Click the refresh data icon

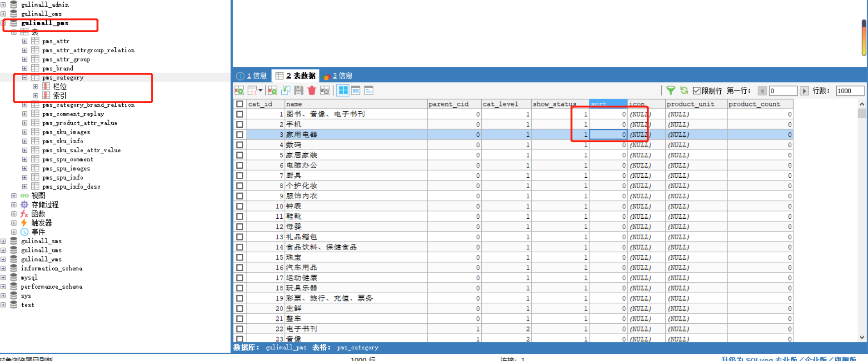(x=684, y=90)
